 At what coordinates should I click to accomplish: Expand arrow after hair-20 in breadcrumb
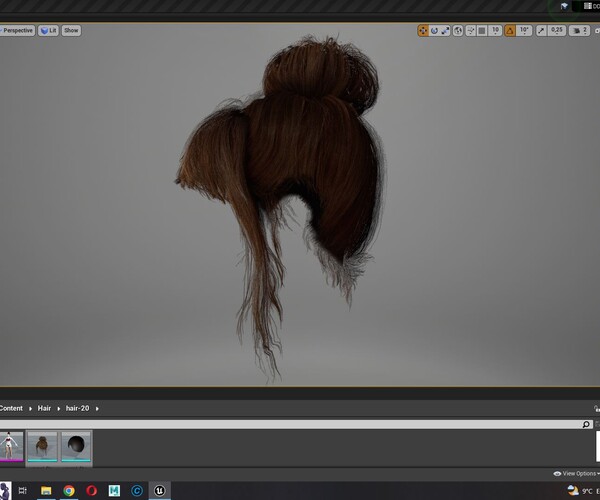[97, 409]
